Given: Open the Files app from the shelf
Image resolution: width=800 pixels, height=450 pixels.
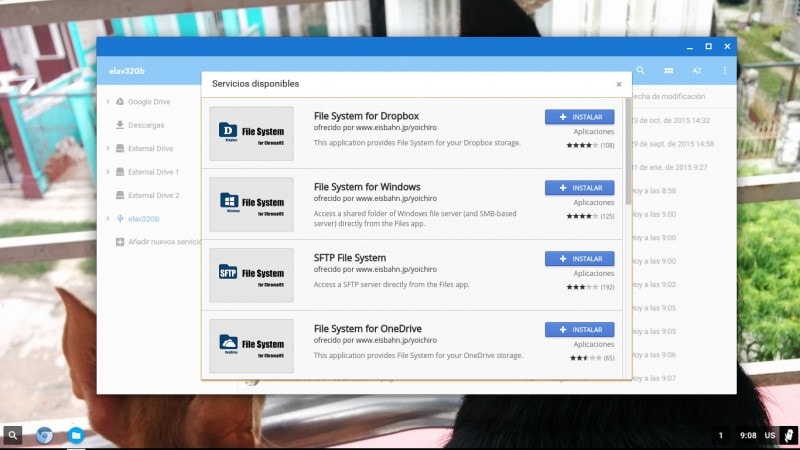Looking at the screenshot, I should 76,435.
